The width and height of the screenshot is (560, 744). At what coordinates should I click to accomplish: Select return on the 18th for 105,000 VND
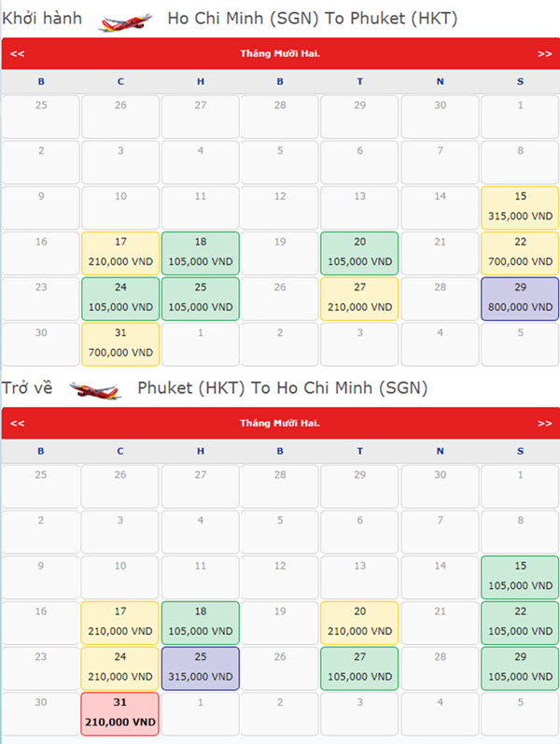(x=201, y=623)
